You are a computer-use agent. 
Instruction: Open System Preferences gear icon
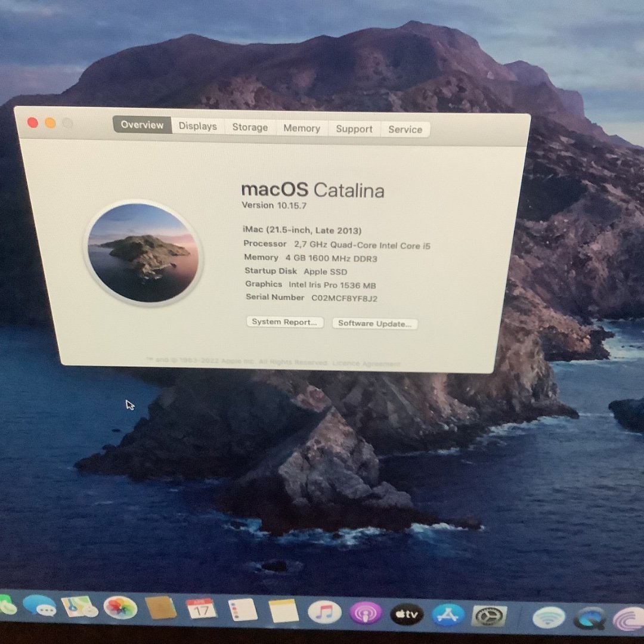click(489, 616)
